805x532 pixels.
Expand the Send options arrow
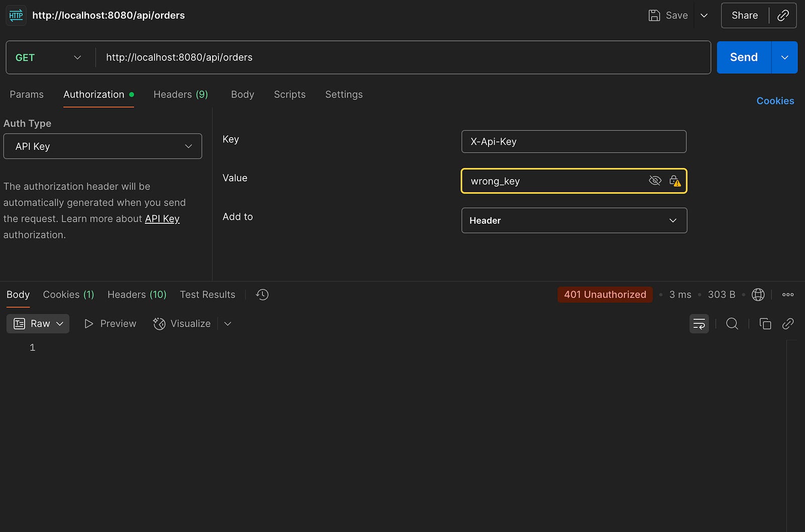[784, 57]
